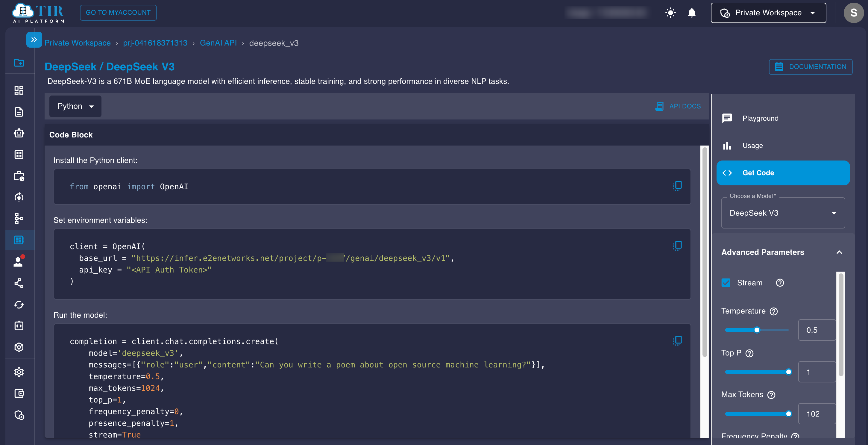Click the Top P help question icon
The height and width of the screenshot is (445, 868).
click(749, 353)
